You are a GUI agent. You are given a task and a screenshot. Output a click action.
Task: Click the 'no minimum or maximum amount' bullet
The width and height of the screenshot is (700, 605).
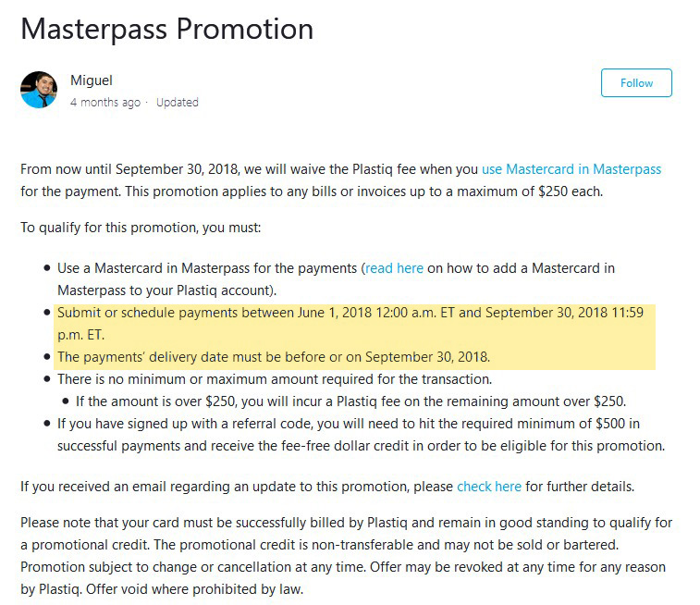click(275, 379)
